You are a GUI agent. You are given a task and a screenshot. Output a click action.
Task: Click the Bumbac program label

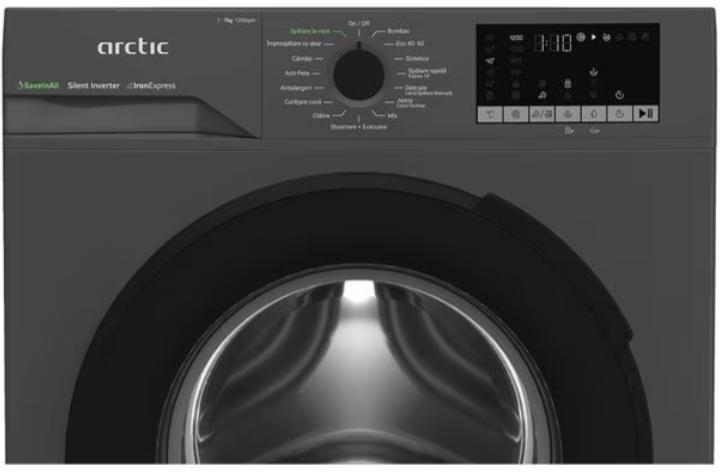(x=398, y=31)
